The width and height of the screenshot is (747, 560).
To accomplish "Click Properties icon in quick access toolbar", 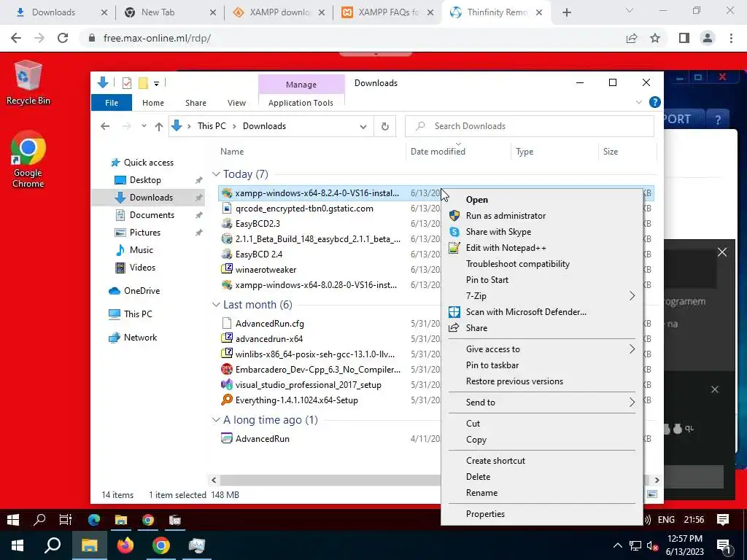I will 127,83.
